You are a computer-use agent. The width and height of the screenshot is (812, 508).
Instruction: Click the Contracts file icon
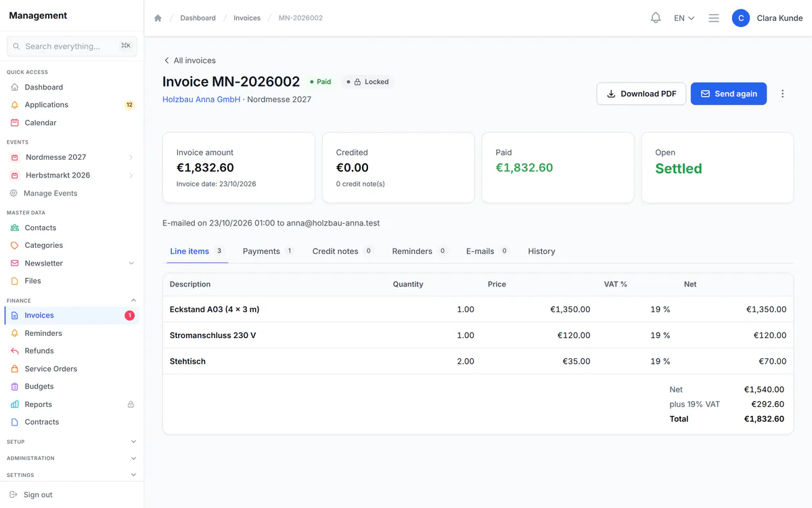click(x=15, y=422)
